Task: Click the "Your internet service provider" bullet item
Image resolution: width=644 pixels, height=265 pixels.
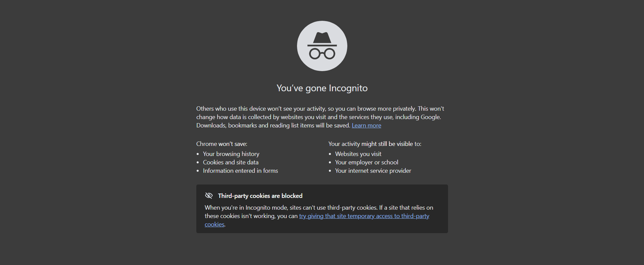Action: [373, 171]
